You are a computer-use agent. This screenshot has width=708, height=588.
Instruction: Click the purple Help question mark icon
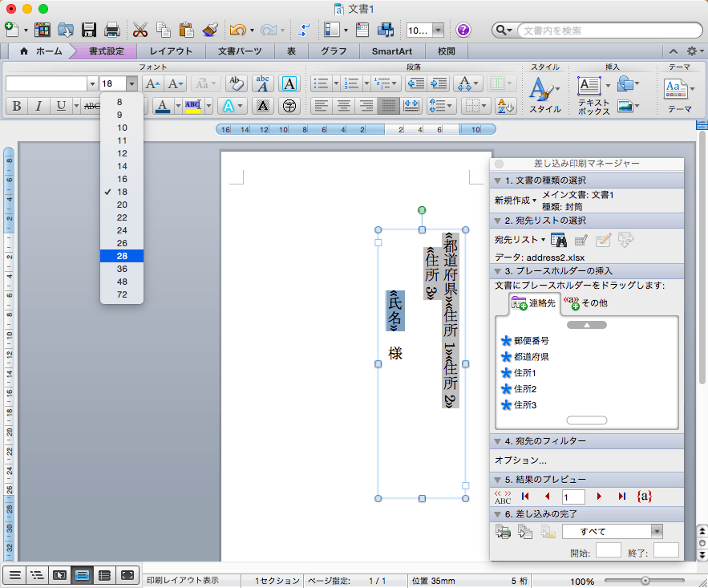point(463,30)
